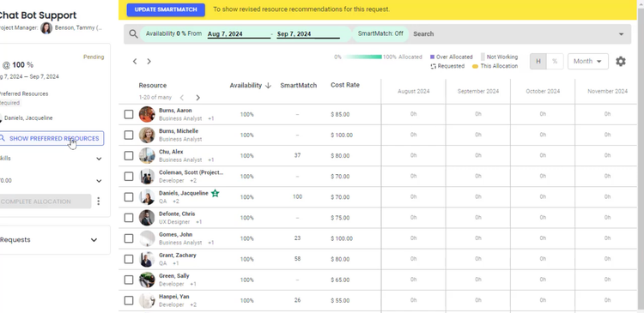This screenshot has width=644, height=313.
Task: Click the September 2024 column header
Action: tap(478, 92)
